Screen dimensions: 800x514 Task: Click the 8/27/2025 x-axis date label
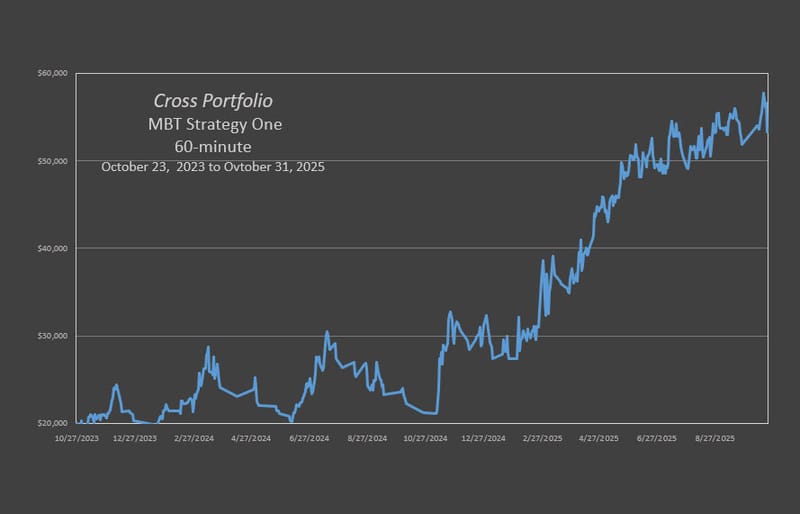tap(715, 439)
